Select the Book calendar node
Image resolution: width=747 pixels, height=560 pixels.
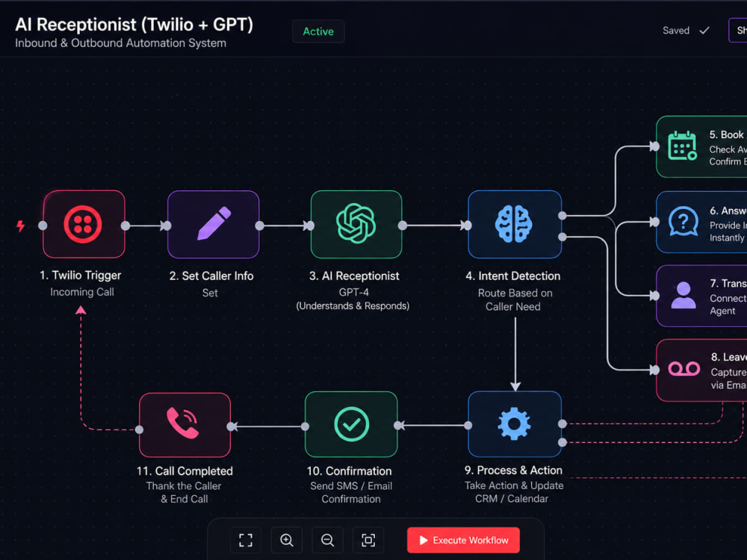coord(701,146)
